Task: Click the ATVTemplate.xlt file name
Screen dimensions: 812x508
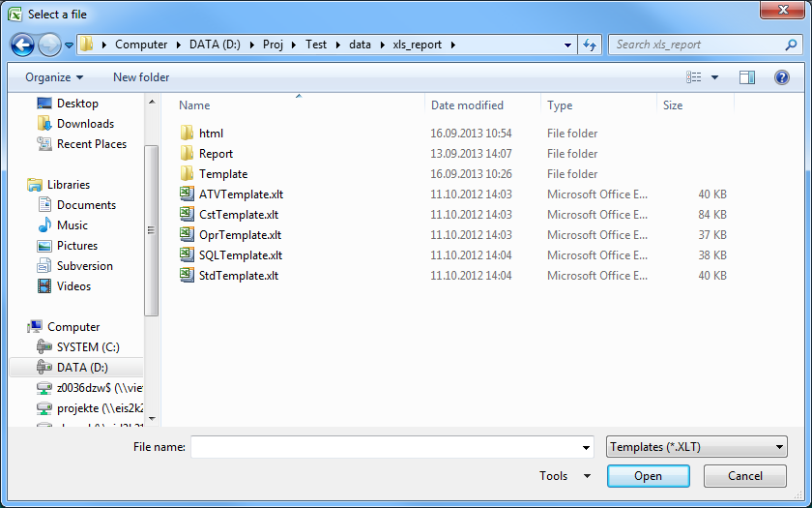Action: coord(241,194)
